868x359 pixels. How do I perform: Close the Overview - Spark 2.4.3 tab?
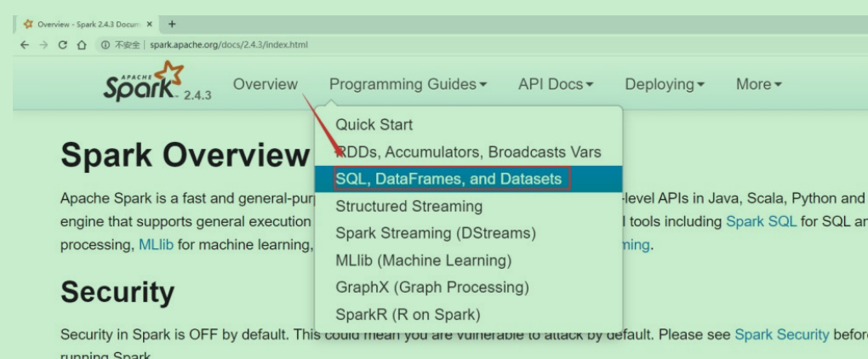click(x=150, y=25)
